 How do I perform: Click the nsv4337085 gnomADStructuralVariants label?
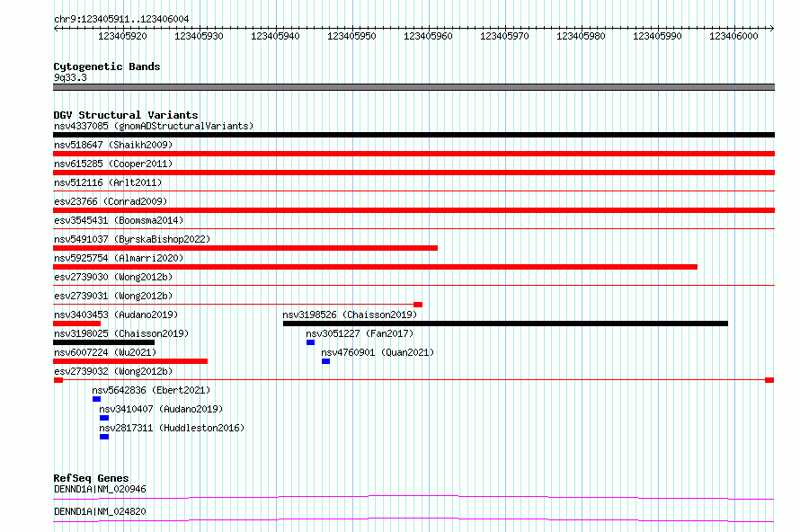(154, 126)
